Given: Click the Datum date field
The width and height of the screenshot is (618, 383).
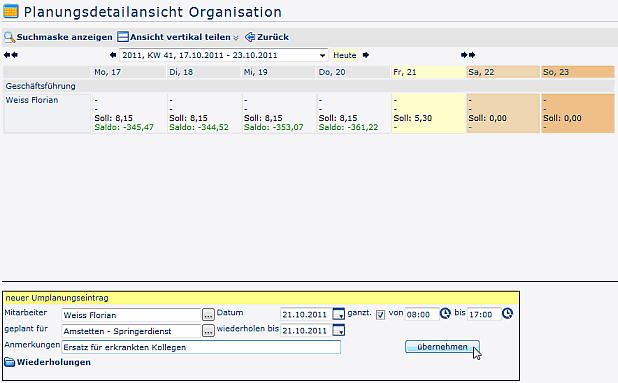Looking at the screenshot, I should click(306, 314).
